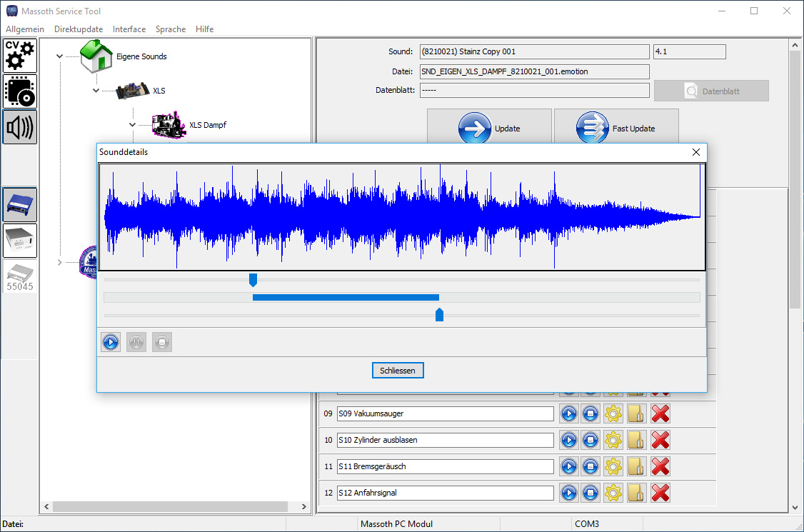The height and width of the screenshot is (532, 804).
Task: Collapse the XLS Dampf tree node
Action: click(x=132, y=125)
